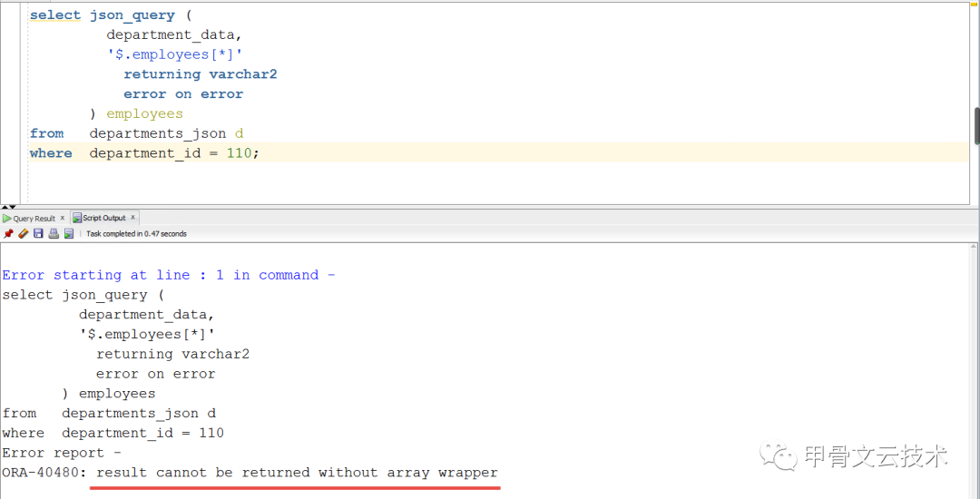Click 'select' keyword in the editor

(55, 15)
